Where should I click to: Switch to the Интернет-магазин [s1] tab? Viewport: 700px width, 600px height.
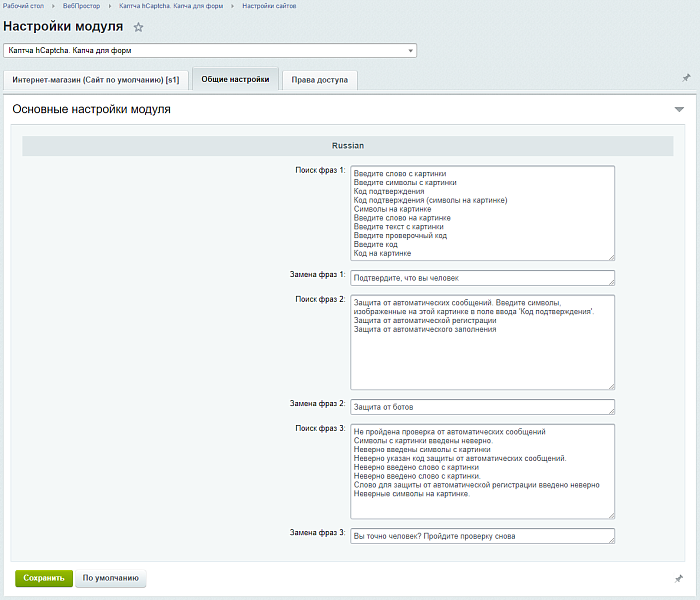[x=96, y=79]
